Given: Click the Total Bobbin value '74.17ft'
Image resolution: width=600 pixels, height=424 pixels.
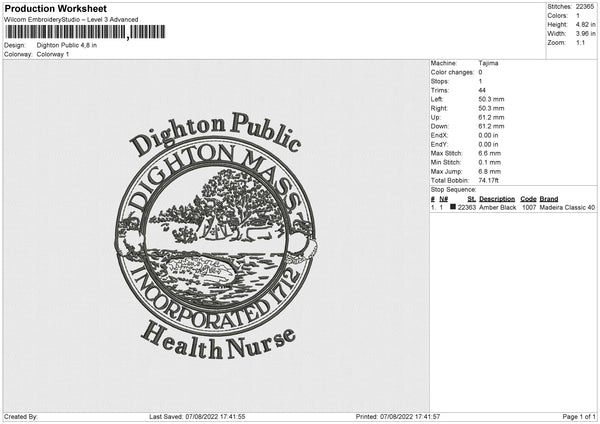Looking at the screenshot, I should (488, 180).
